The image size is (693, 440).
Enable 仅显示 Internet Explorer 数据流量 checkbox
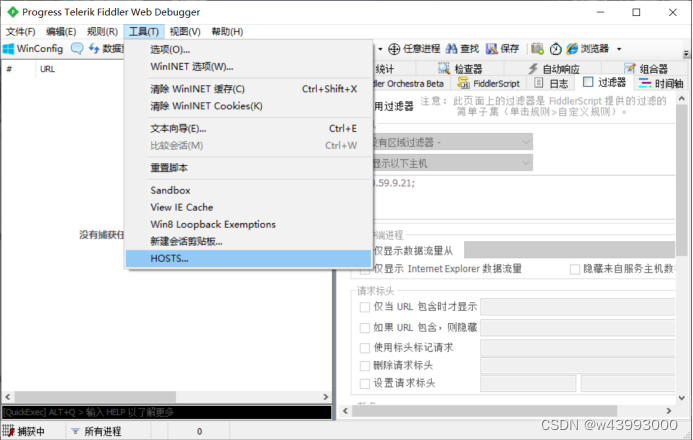point(365,269)
